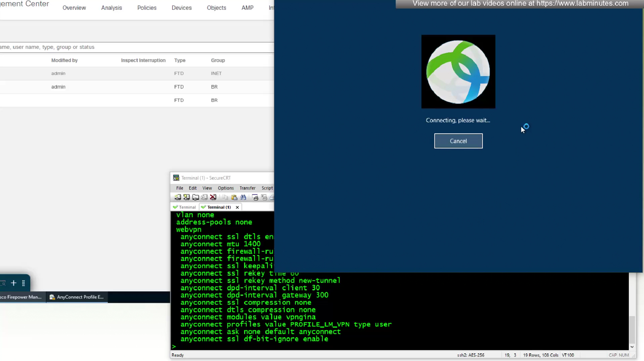Open the File menu in SecureCRT
The image size is (644, 361).
point(179,188)
